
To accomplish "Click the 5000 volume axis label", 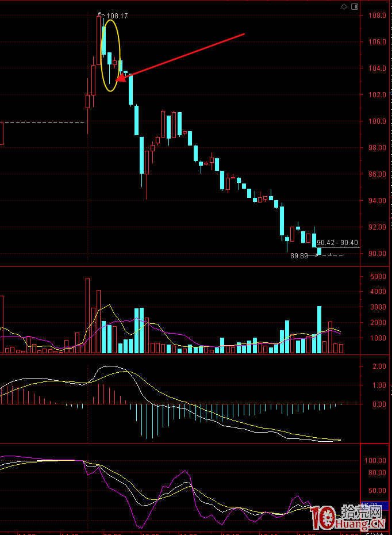I will 378,276.
